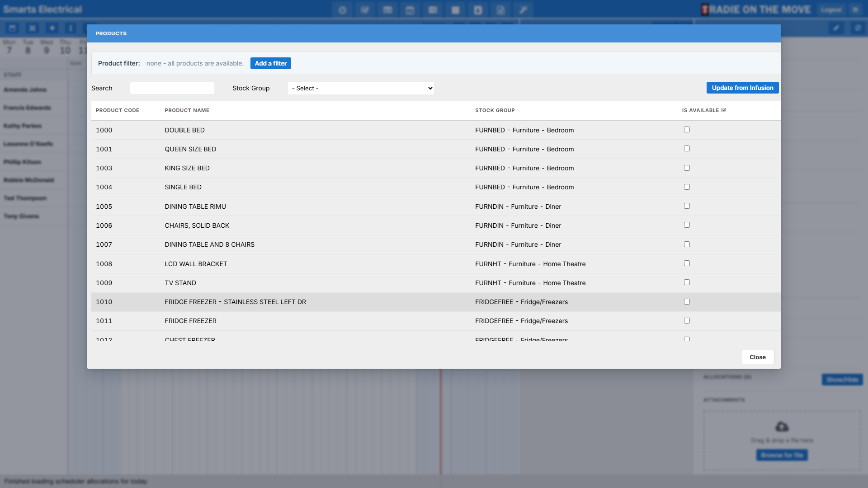868x488 pixels.
Task: Click the wrench tools icon in top toolbar
Action: (523, 10)
